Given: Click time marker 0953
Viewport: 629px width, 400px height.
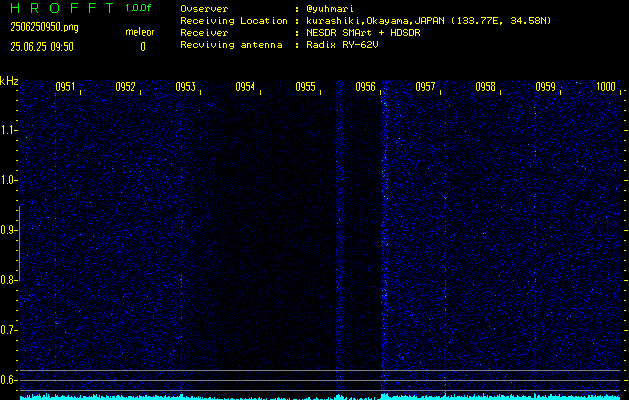Looking at the screenshot, I should click(x=185, y=87).
